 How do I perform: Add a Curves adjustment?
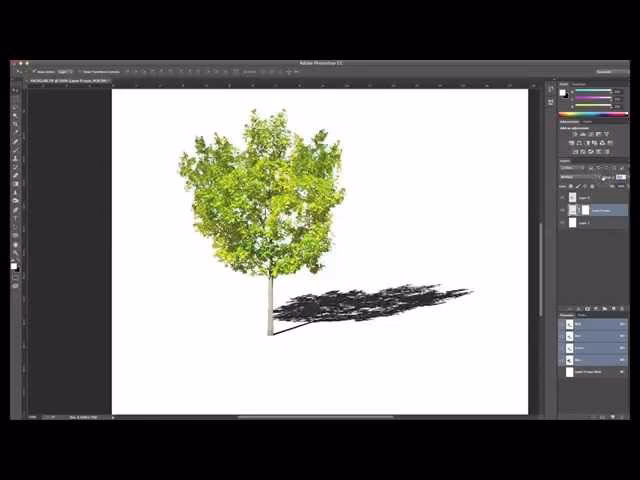click(591, 134)
